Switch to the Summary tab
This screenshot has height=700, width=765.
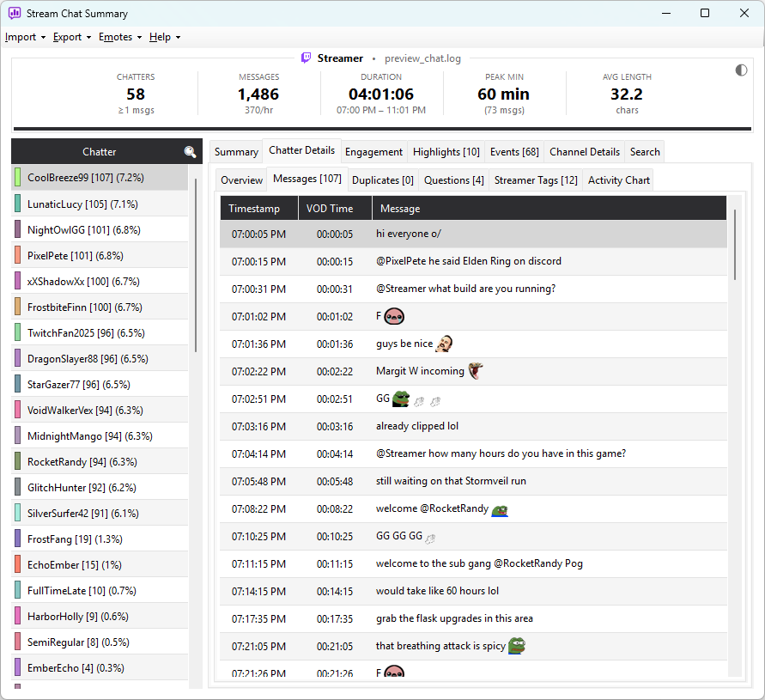[236, 152]
